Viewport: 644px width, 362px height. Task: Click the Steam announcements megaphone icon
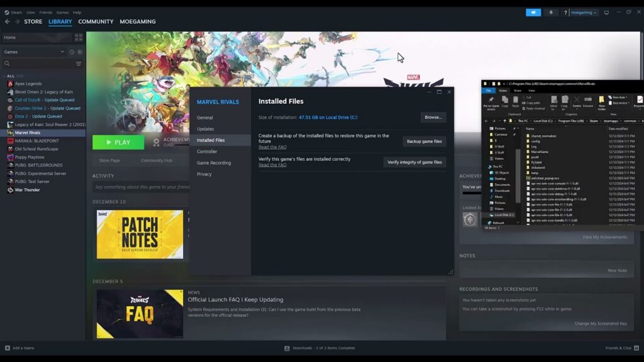[x=533, y=13]
